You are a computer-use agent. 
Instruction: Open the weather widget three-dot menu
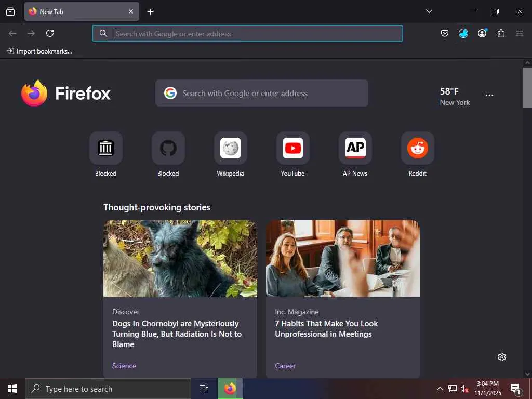click(x=489, y=95)
